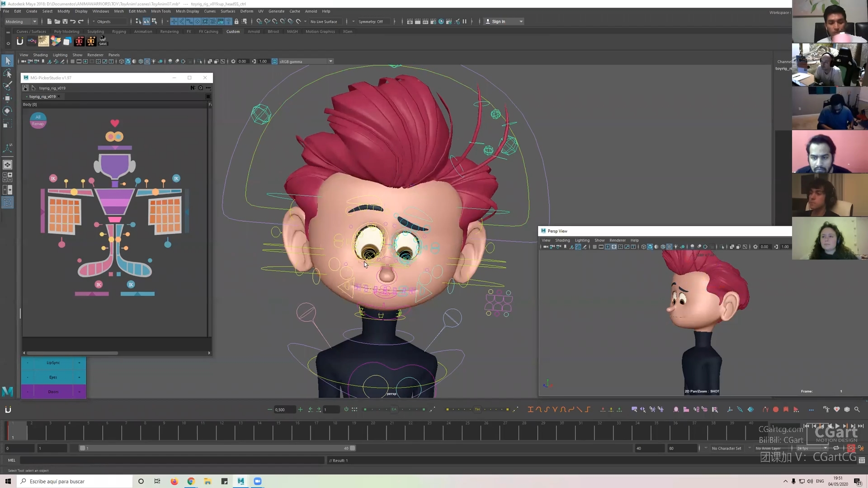
Task: Pick the Paint Selection tool
Action: coord(8,86)
